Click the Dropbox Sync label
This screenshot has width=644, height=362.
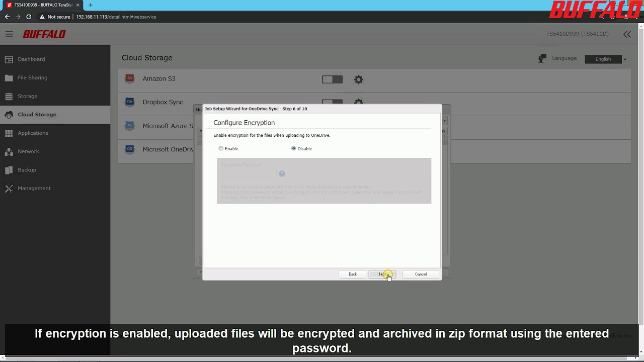pos(163,102)
